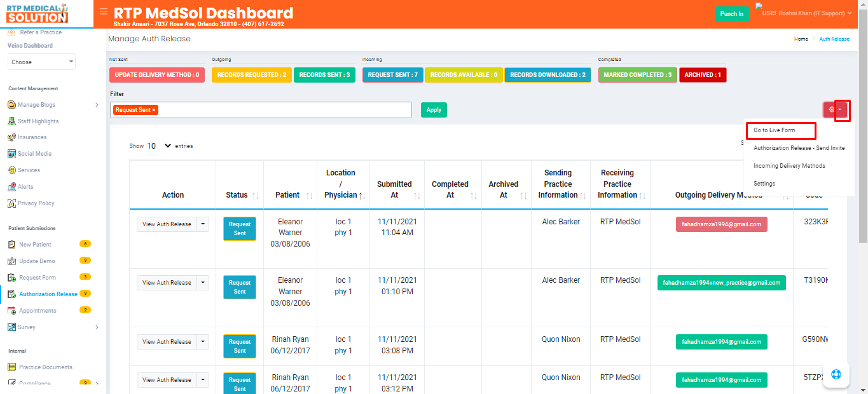Open the floating help support icon
Viewport: 868px width, 394px height.
click(x=836, y=374)
